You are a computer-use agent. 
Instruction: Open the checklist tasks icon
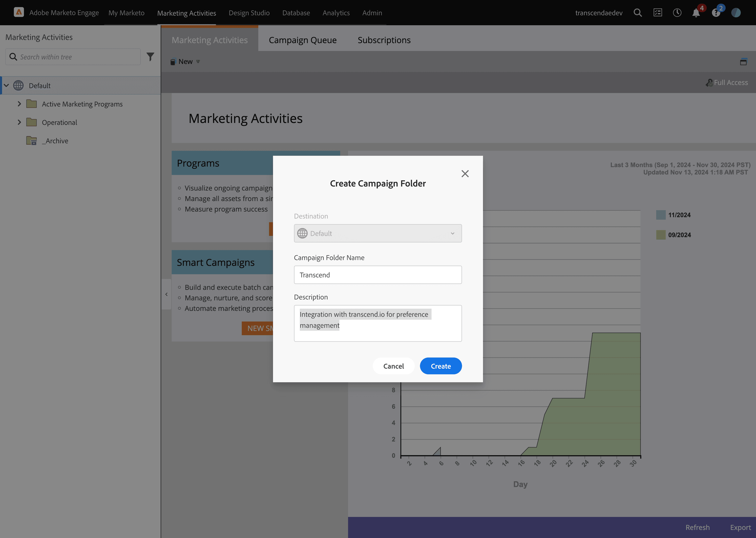tap(657, 13)
